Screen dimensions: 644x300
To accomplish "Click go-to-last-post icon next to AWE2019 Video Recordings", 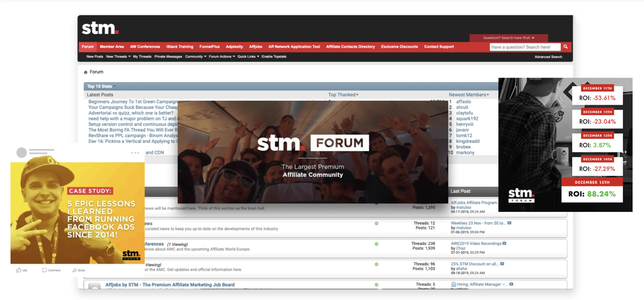I will click(504, 243).
